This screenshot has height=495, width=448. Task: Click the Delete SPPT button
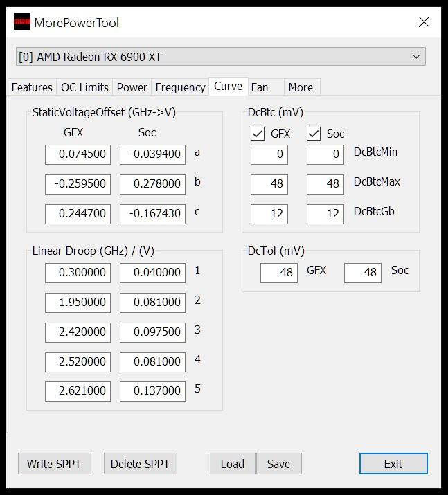(x=141, y=464)
